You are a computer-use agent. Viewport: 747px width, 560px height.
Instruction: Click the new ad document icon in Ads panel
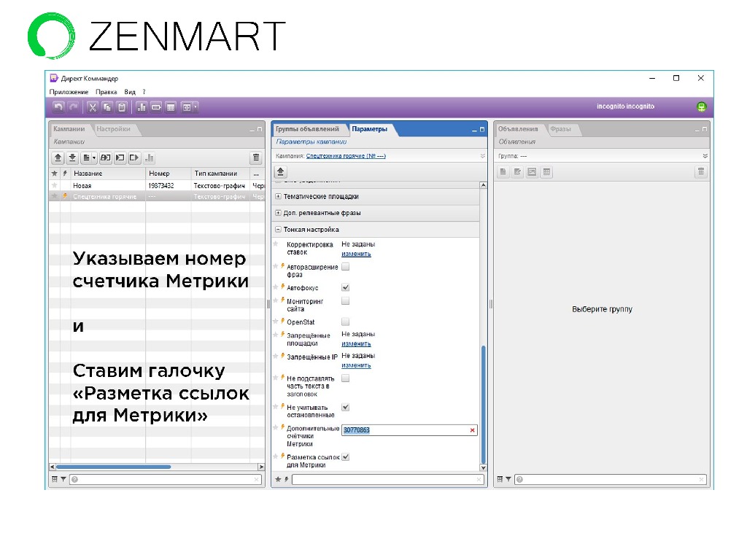[x=503, y=172]
